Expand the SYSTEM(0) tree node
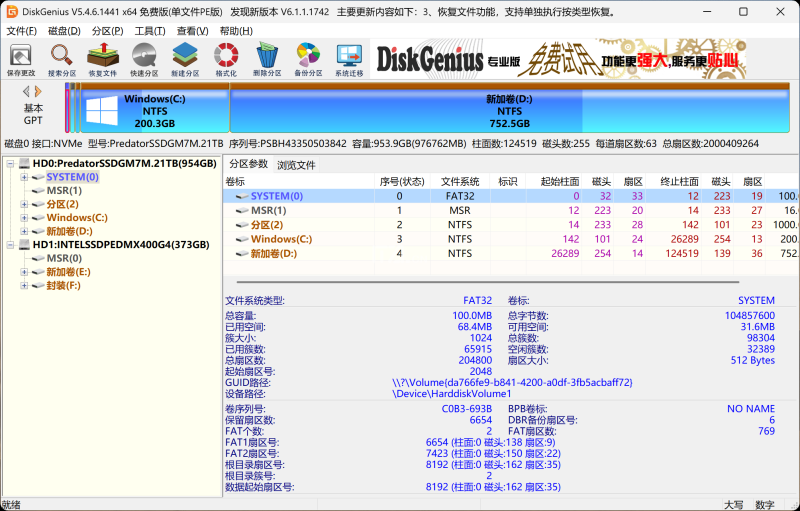The image size is (800, 511). pyautogui.click(x=24, y=177)
